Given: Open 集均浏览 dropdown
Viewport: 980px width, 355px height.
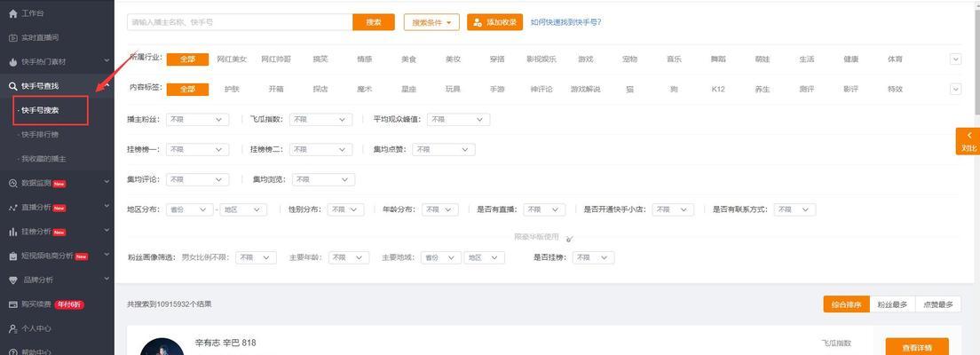Looking at the screenshot, I should tap(323, 179).
